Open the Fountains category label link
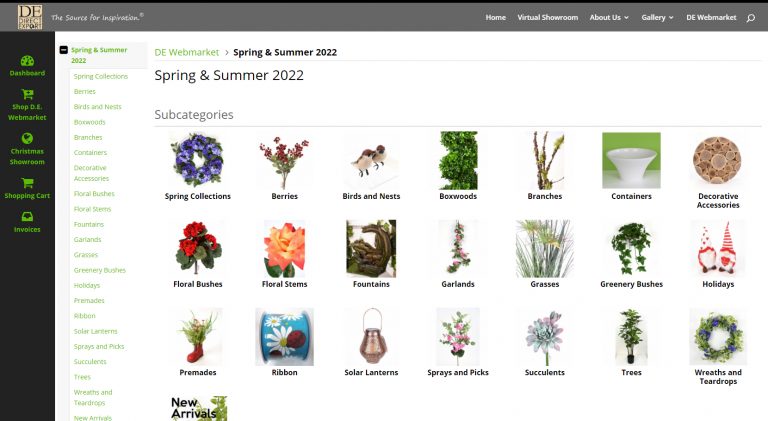 click(371, 284)
